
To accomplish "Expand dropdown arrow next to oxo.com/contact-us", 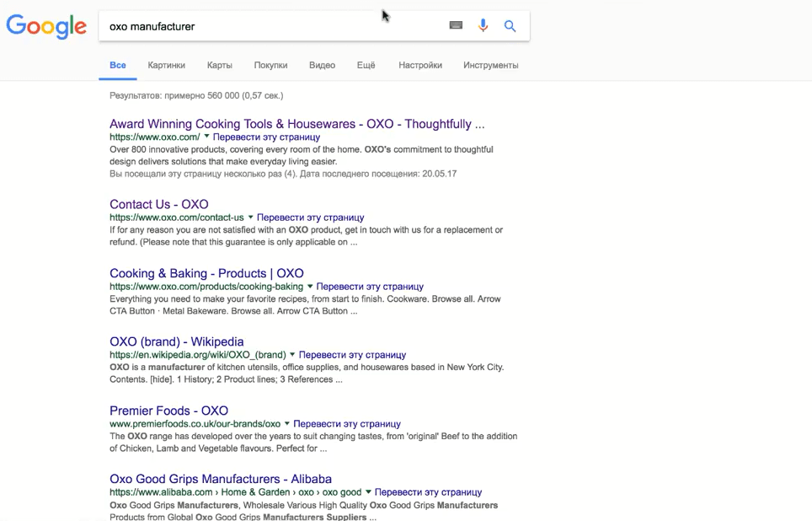I will click(250, 217).
